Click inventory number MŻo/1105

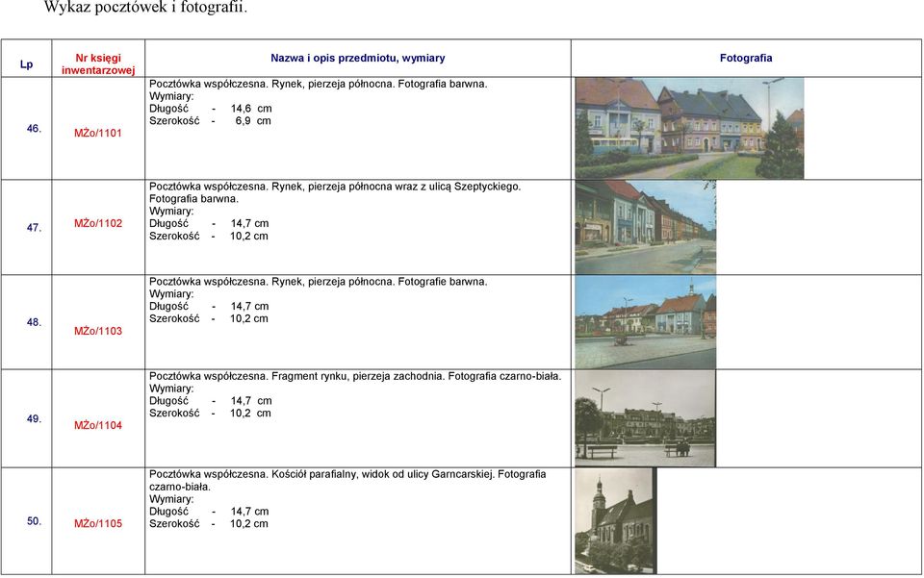tap(98, 523)
